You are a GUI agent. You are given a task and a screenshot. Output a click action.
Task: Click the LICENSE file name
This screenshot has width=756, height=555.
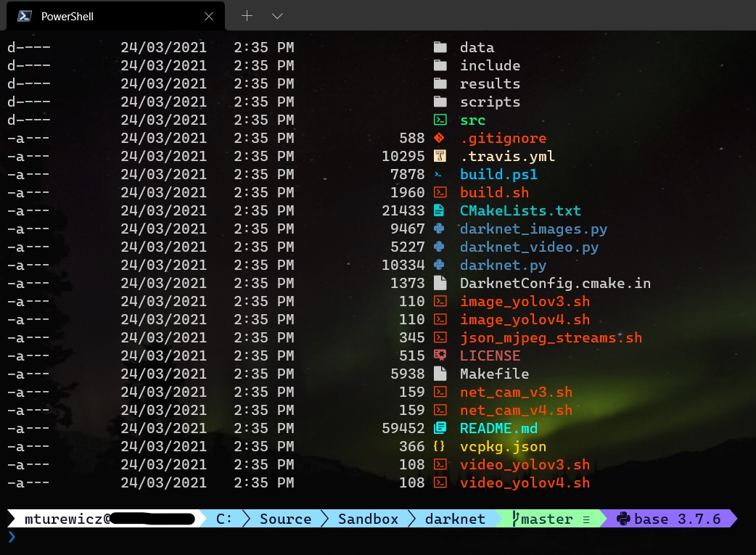(490, 355)
